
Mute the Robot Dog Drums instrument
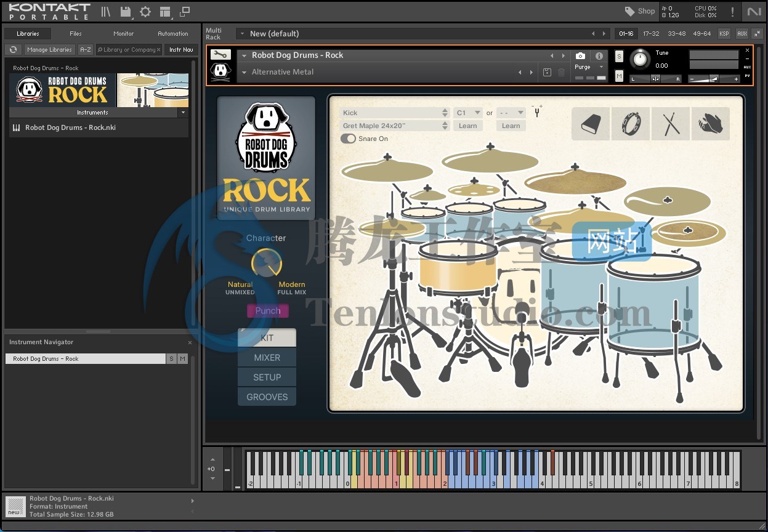[x=619, y=75]
